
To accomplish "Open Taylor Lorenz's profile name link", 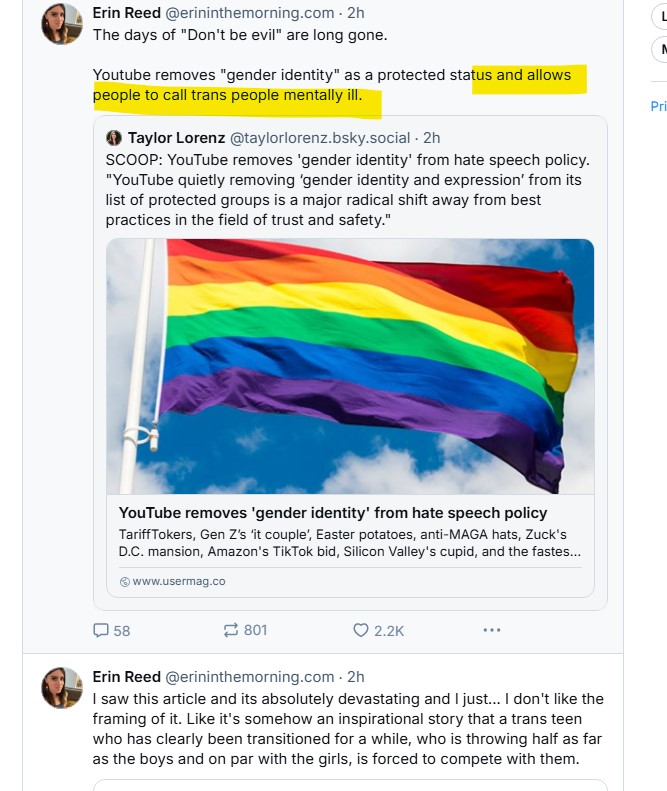I will tap(176, 138).
